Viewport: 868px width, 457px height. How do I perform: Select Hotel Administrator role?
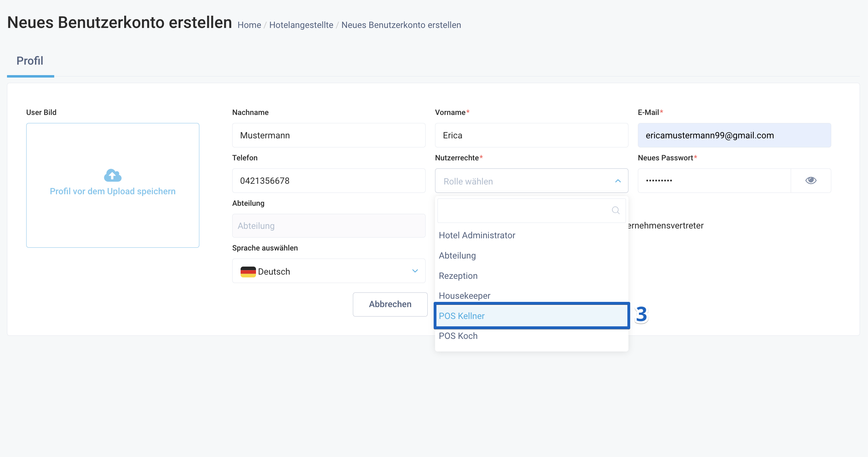click(532, 235)
